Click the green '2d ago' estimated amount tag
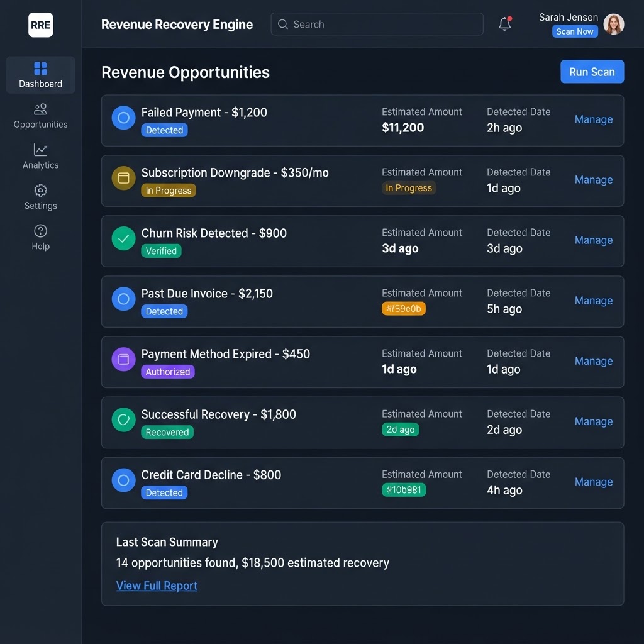 (x=401, y=430)
